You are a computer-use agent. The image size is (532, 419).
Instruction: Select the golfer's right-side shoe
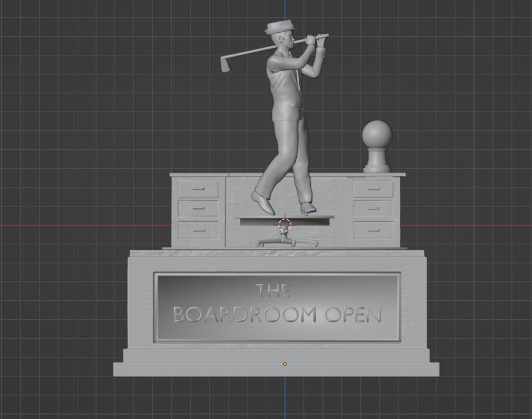click(308, 209)
